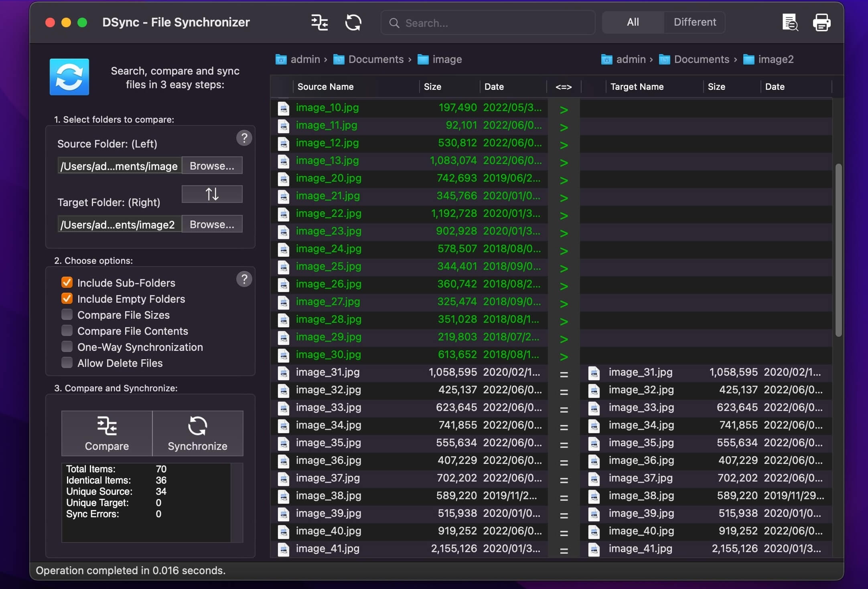Open help for folder selection
The image size is (868, 589).
[244, 138]
